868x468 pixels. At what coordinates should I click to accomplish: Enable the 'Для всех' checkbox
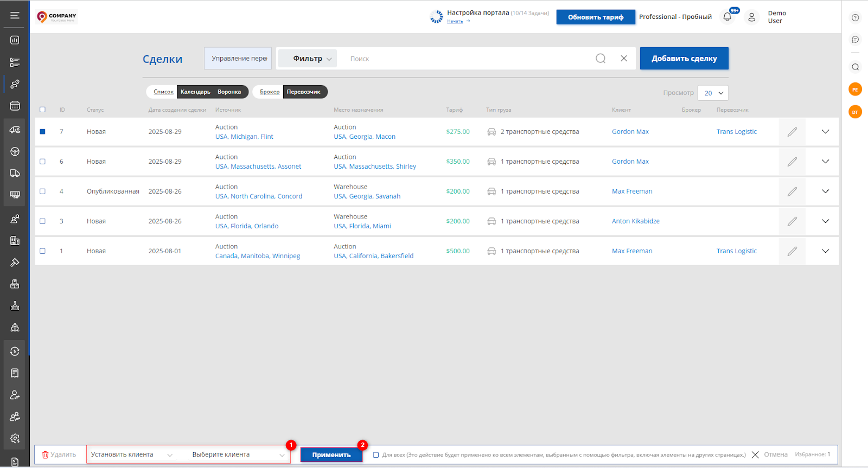point(376,455)
